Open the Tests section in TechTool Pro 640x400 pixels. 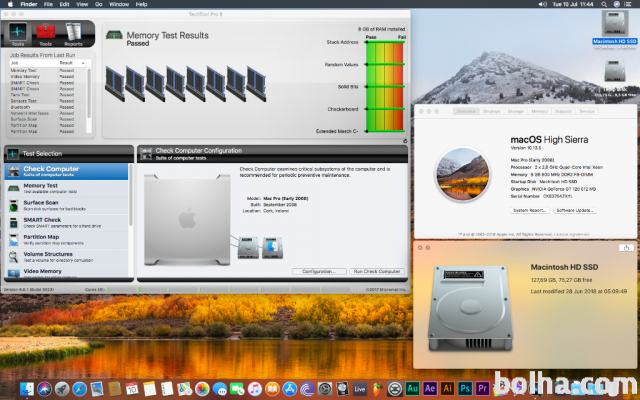18,34
